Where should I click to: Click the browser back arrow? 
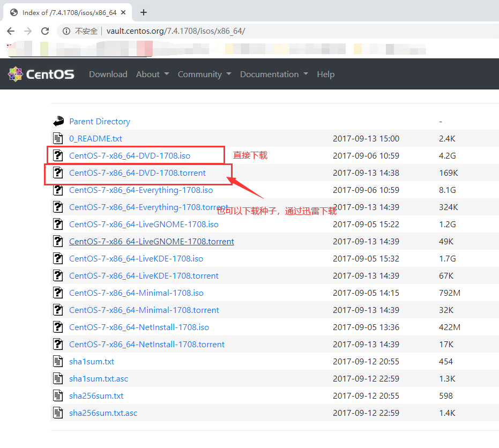click(x=11, y=31)
